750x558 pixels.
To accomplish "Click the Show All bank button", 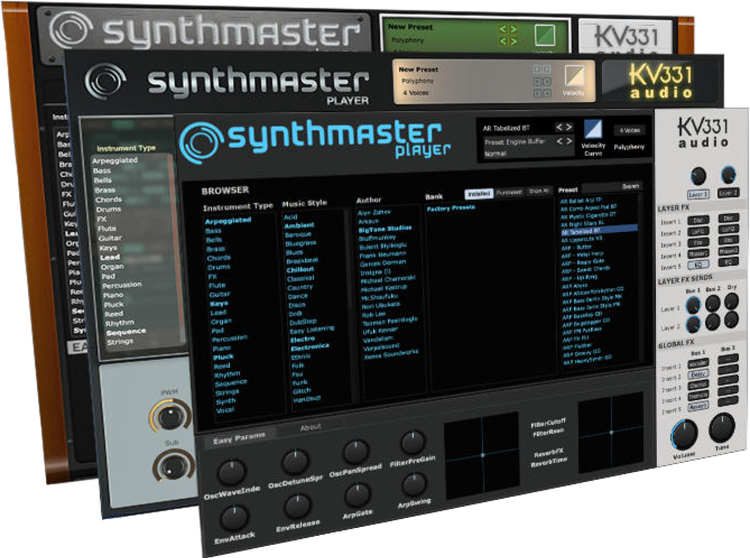I will (x=538, y=193).
